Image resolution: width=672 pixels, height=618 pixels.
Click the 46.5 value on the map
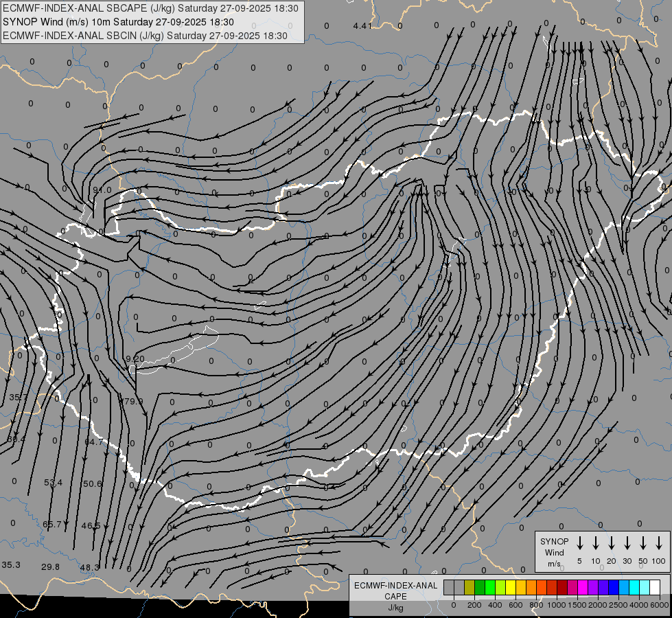pos(91,526)
